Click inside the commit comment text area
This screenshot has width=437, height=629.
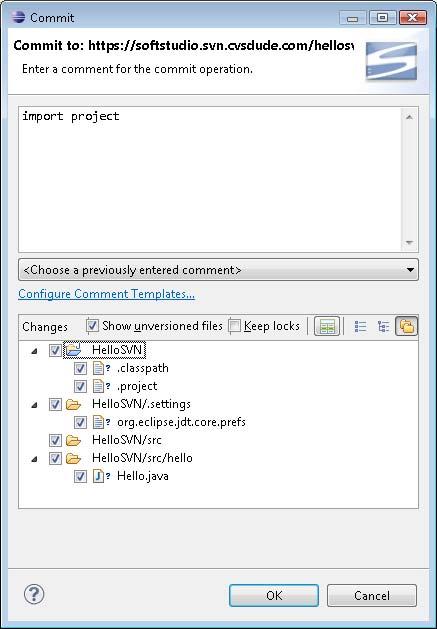click(x=211, y=179)
